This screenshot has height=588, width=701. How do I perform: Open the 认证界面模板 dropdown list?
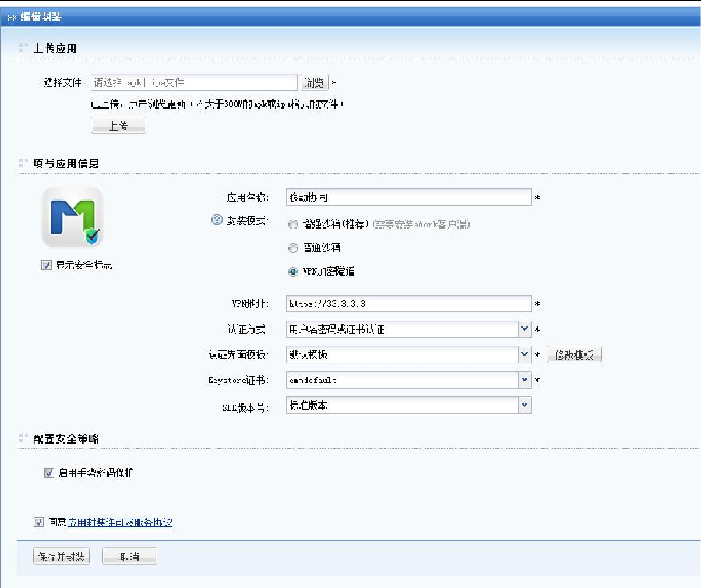525,355
